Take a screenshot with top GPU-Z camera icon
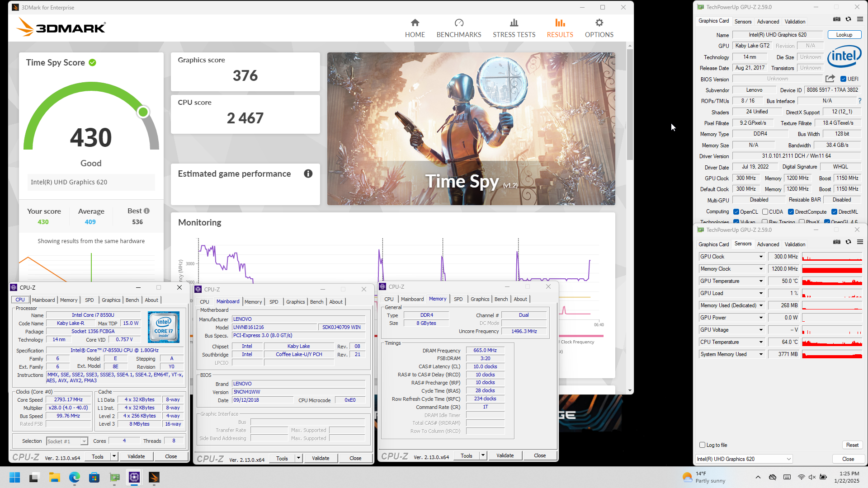868x488 pixels. (x=837, y=19)
